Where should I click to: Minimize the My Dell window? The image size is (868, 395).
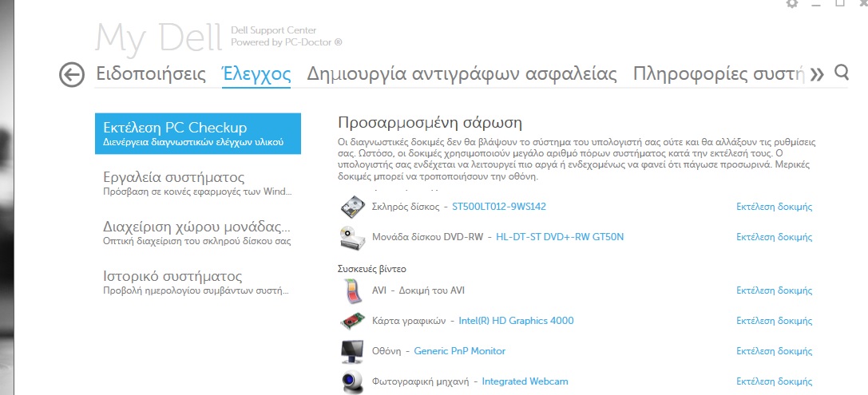click(816, 4)
